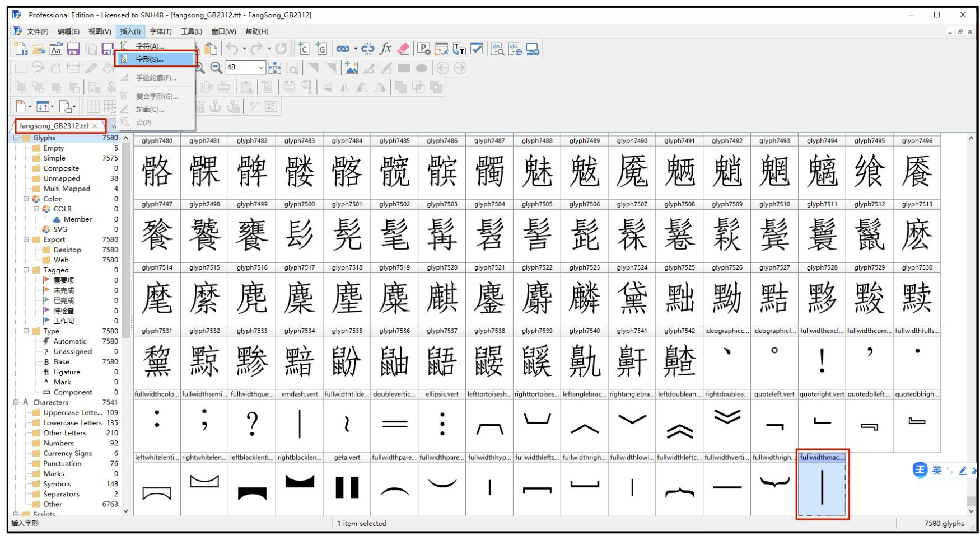Click the New Font toolbar icon
This screenshot has width=980, height=536.
21,49
